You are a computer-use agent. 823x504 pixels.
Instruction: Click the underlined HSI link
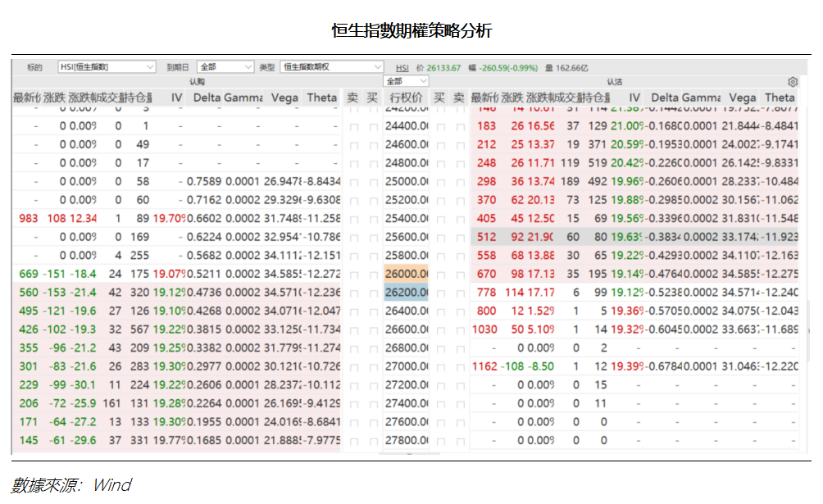pos(402,67)
